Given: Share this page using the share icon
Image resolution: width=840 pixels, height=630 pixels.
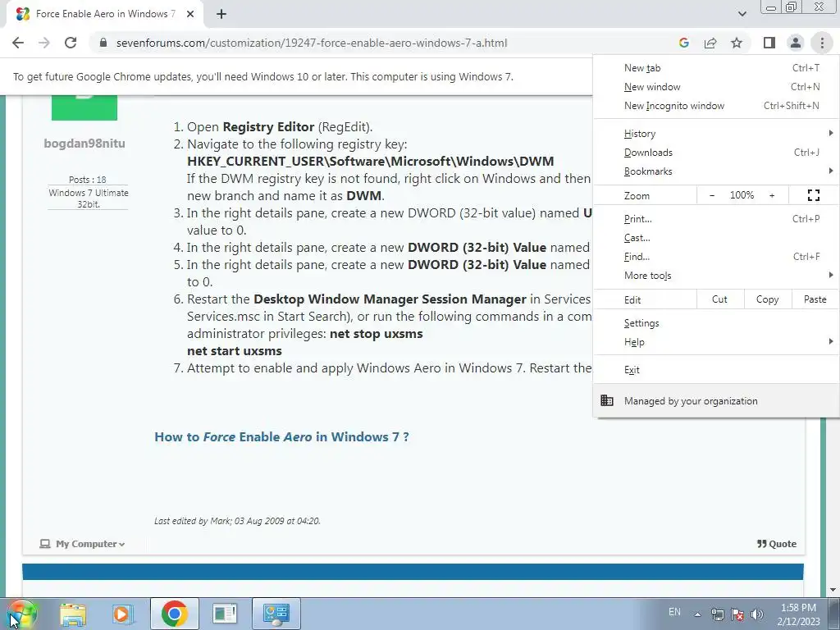Looking at the screenshot, I should coord(710,43).
